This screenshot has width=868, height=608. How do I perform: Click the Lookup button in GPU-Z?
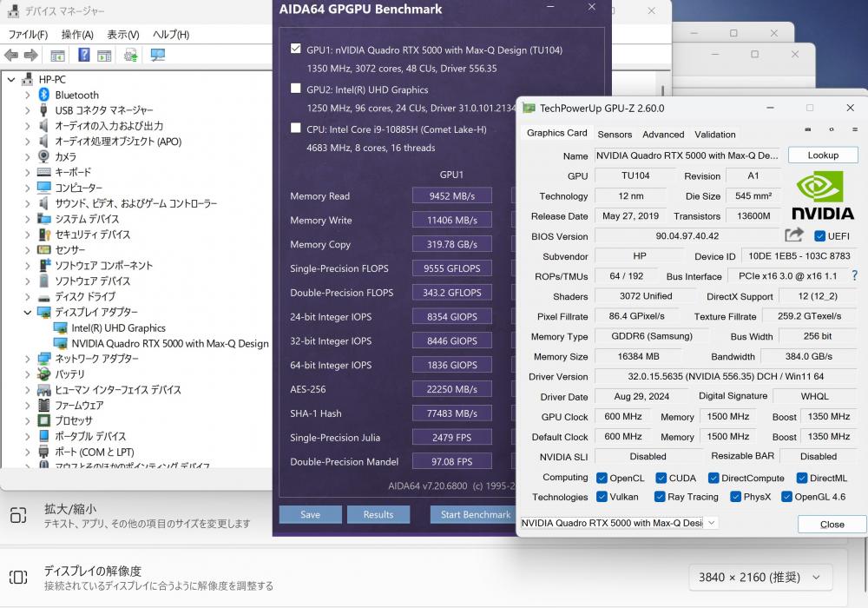[823, 155]
